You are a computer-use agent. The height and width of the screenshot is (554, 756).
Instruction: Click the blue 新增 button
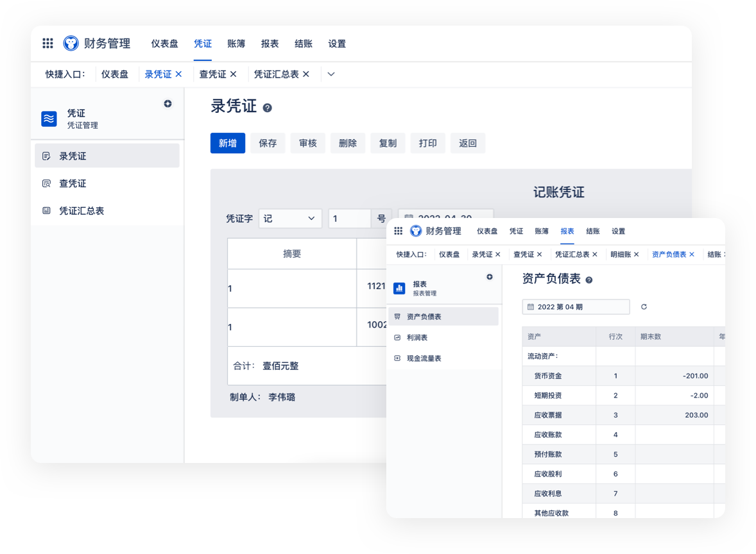(x=228, y=144)
